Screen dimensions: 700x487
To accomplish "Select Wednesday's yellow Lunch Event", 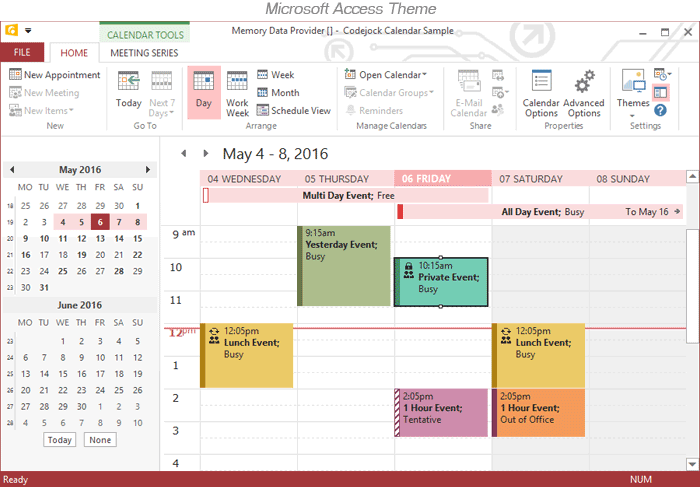I will (x=247, y=355).
